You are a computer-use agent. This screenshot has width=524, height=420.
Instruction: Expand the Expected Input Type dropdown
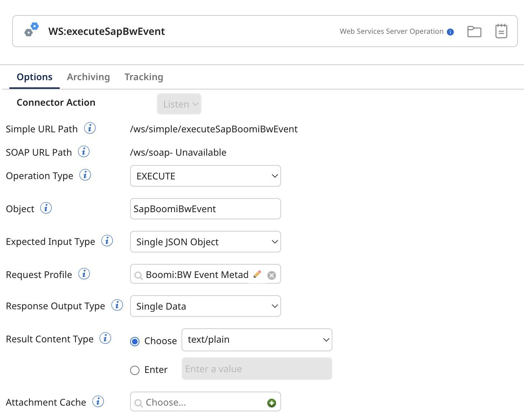(205, 242)
